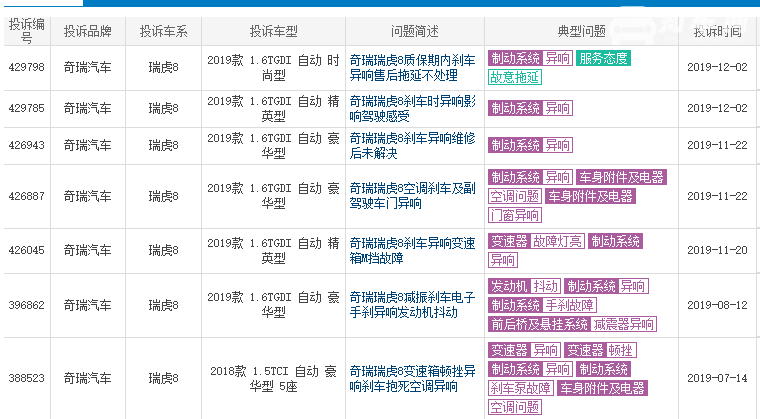This screenshot has height=419, width=760.
Task: Click the 手刹故障 tag in row 396862
Action: click(569, 305)
